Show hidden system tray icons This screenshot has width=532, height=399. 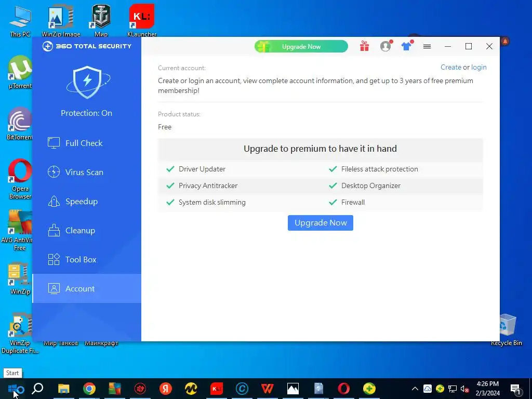(x=415, y=389)
